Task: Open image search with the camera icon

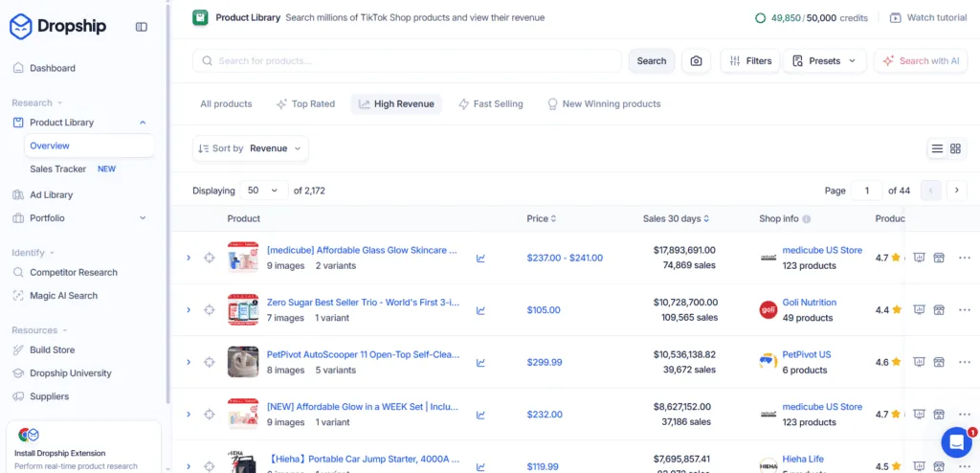Action: (696, 60)
